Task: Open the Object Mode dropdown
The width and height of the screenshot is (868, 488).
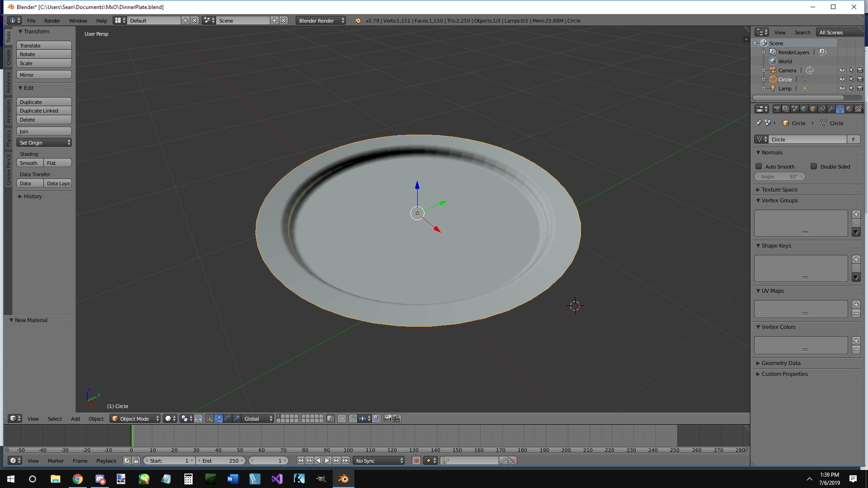Action: [135, 418]
